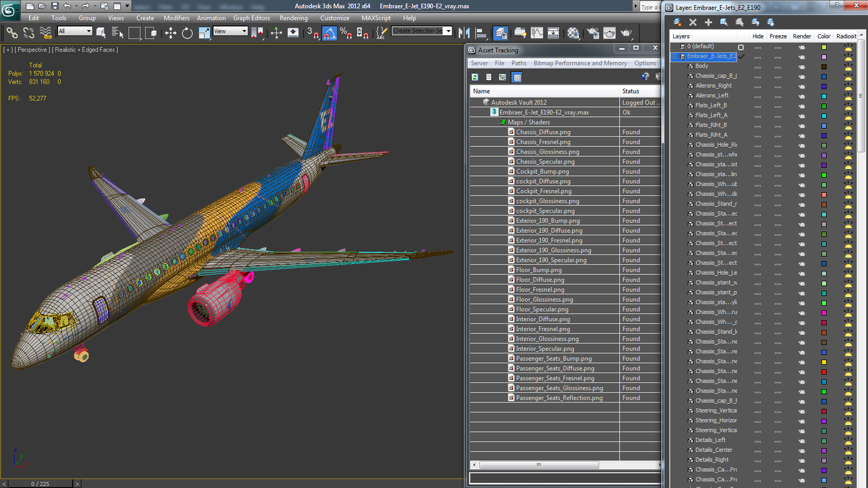Open the Rendering menu

(x=293, y=18)
